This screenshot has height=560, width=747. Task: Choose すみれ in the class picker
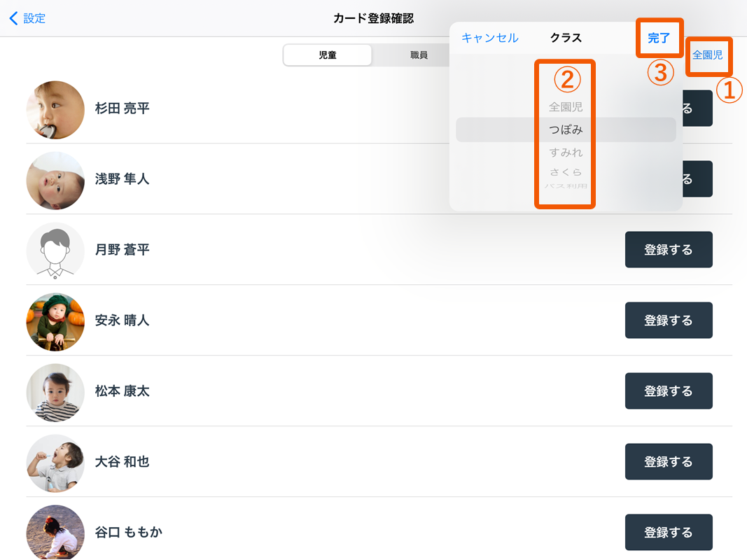566,153
